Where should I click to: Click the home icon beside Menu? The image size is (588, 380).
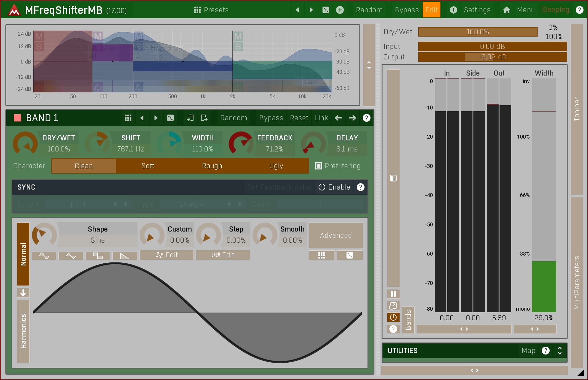506,10
